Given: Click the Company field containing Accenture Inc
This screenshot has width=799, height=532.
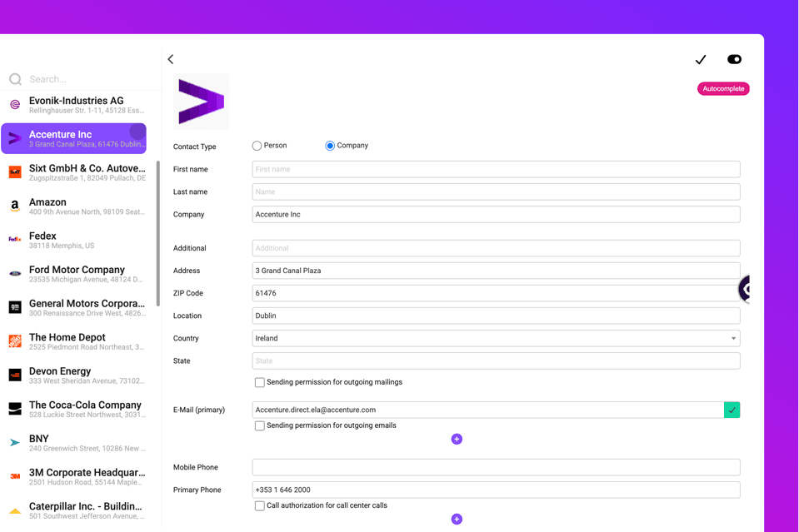Looking at the screenshot, I should coord(496,214).
